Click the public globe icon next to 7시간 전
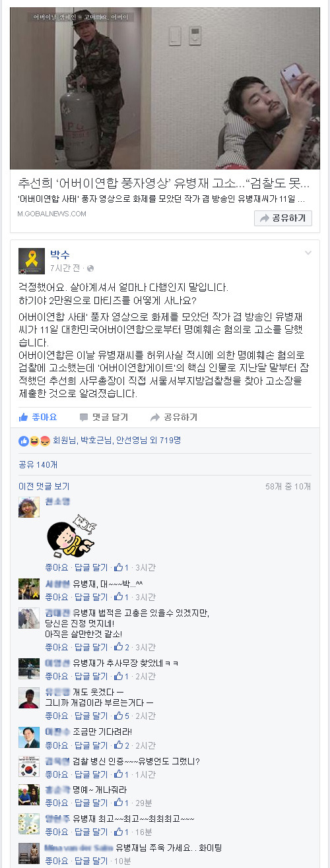 coord(90,268)
